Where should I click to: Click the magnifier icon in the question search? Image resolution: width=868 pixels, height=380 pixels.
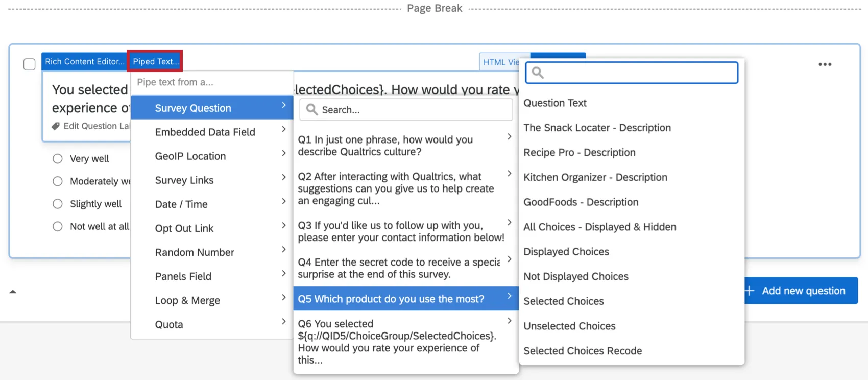click(x=312, y=109)
